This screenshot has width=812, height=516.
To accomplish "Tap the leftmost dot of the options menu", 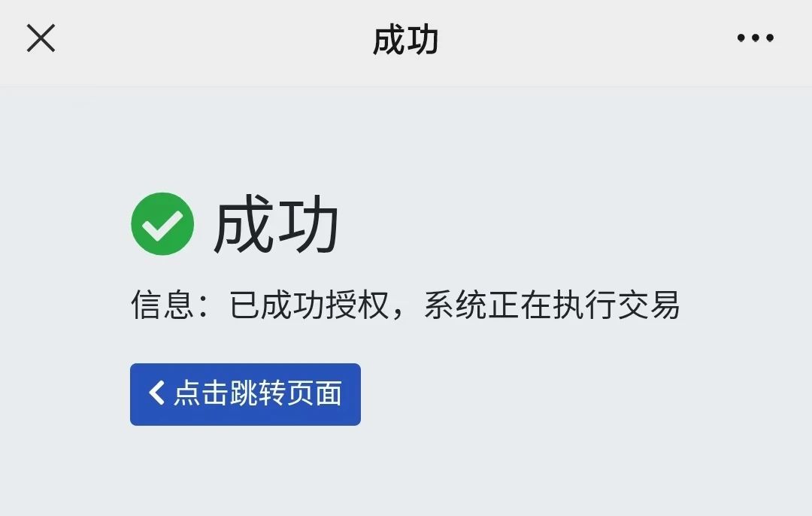I will pos(741,38).
